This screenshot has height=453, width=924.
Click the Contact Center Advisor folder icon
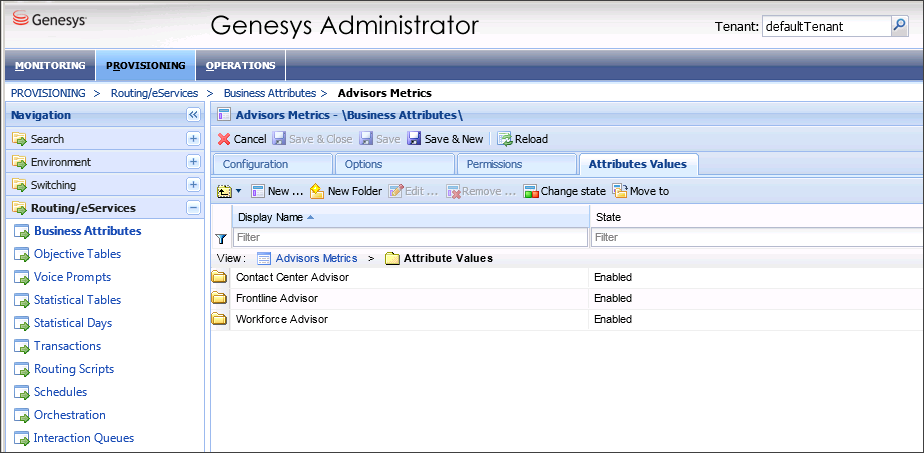tap(219, 277)
